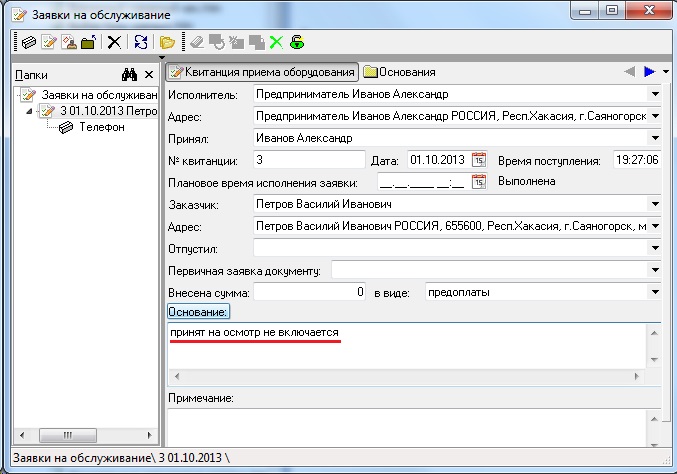This screenshot has width=677, height=474.
Task: Click left arrow of folder tree scrollbar
Action: [x=22, y=435]
